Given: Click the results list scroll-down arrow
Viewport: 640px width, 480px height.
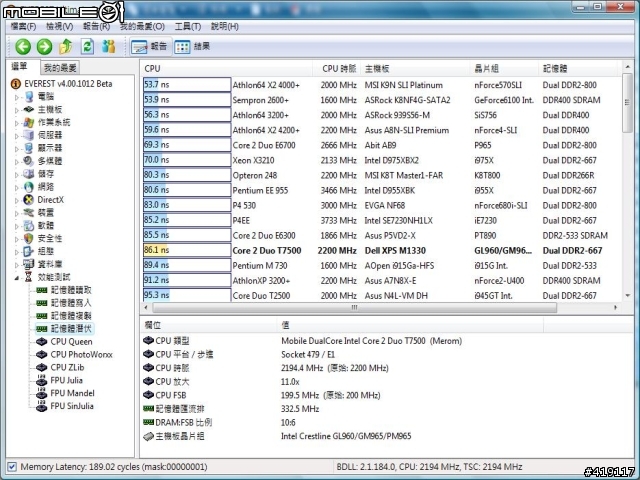Looking at the screenshot, I should point(628,296).
